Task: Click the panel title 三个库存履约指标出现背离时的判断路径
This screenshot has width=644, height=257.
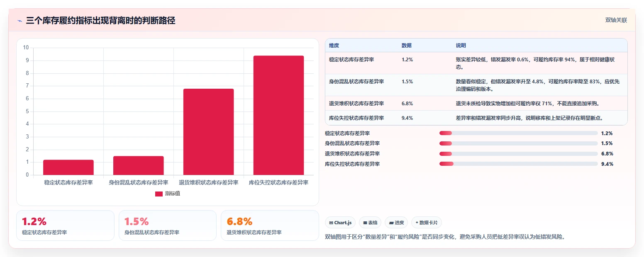Action: tap(100, 21)
